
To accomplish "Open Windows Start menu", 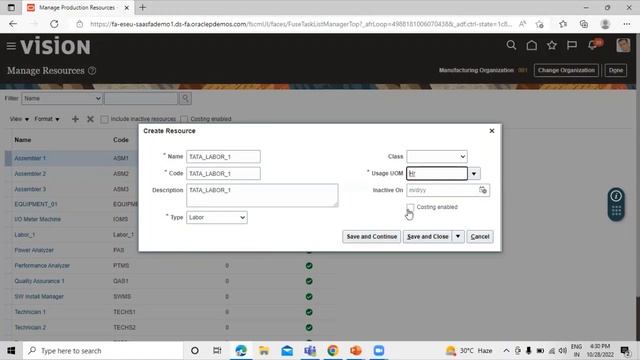I will pos(11,351).
